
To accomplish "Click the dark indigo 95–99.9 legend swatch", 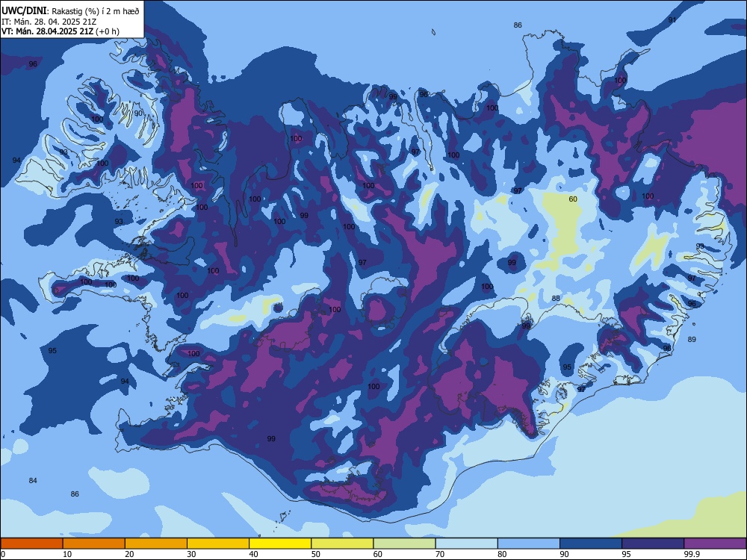I will coord(653,544).
